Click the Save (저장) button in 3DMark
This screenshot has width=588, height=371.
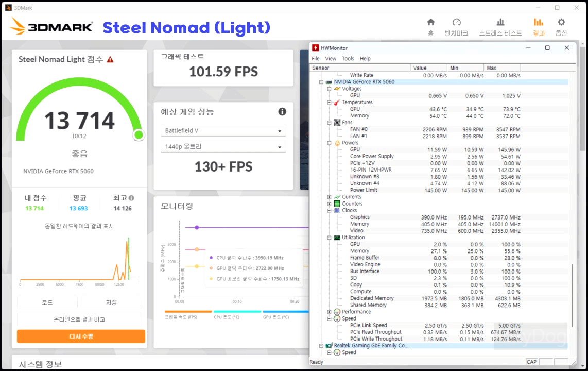pyautogui.click(x=111, y=302)
